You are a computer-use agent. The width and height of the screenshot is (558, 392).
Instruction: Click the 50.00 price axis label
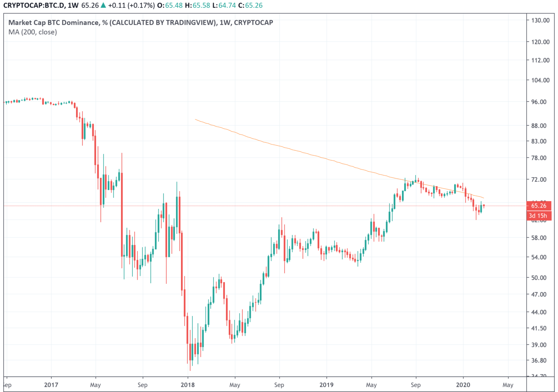(539, 278)
